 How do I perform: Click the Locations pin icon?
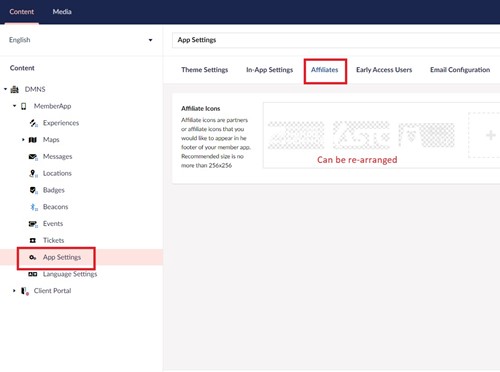point(33,173)
